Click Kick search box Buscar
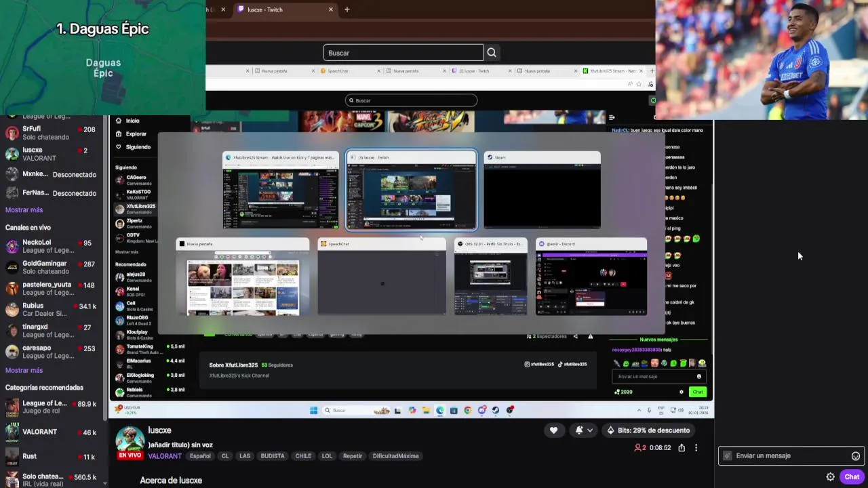The width and height of the screenshot is (868, 488). pos(411,100)
